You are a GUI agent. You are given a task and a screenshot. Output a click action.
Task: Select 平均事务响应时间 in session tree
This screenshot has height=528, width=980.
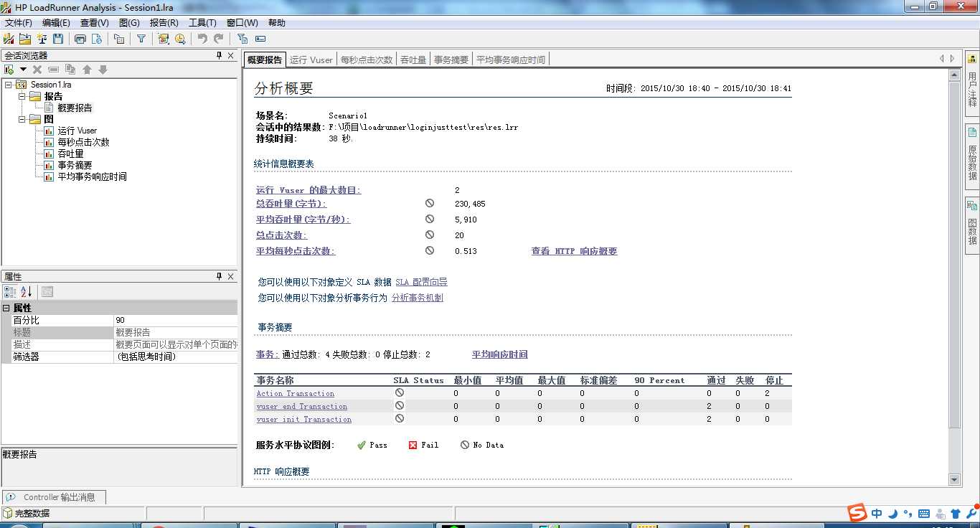click(92, 176)
